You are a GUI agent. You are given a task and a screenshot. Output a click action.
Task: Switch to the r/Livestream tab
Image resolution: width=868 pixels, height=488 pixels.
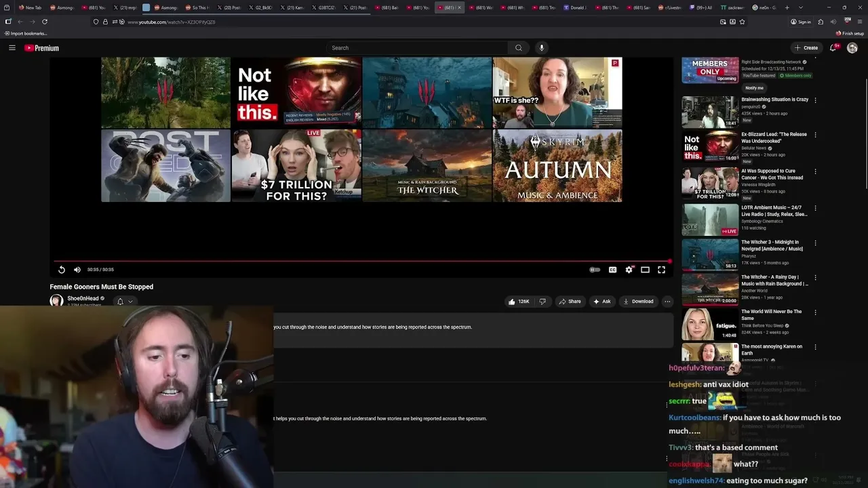pos(670,7)
